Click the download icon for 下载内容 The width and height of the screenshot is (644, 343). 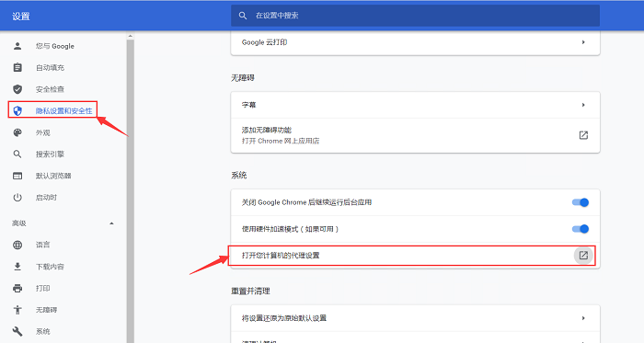pos(17,267)
